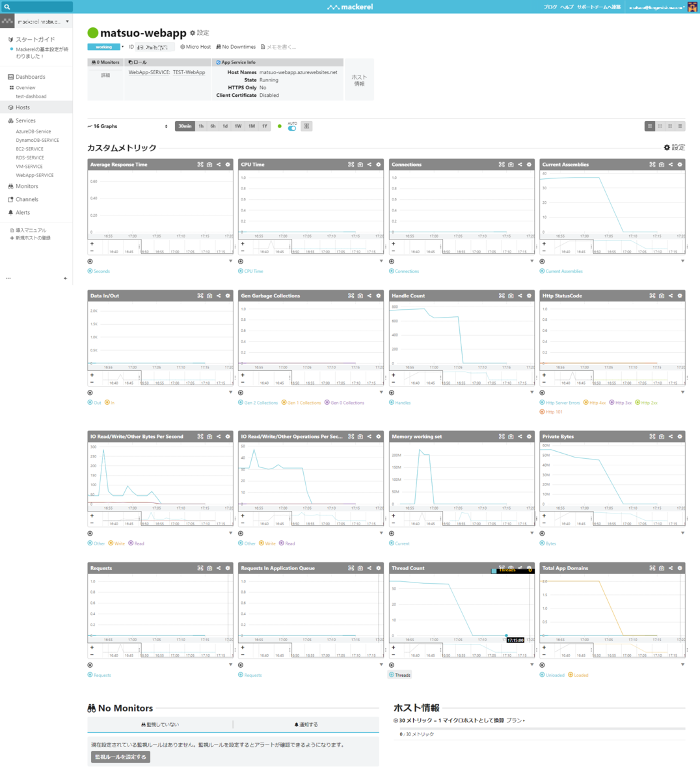Snapshot the Handle Count graph
The image size is (700, 781).
pos(511,295)
